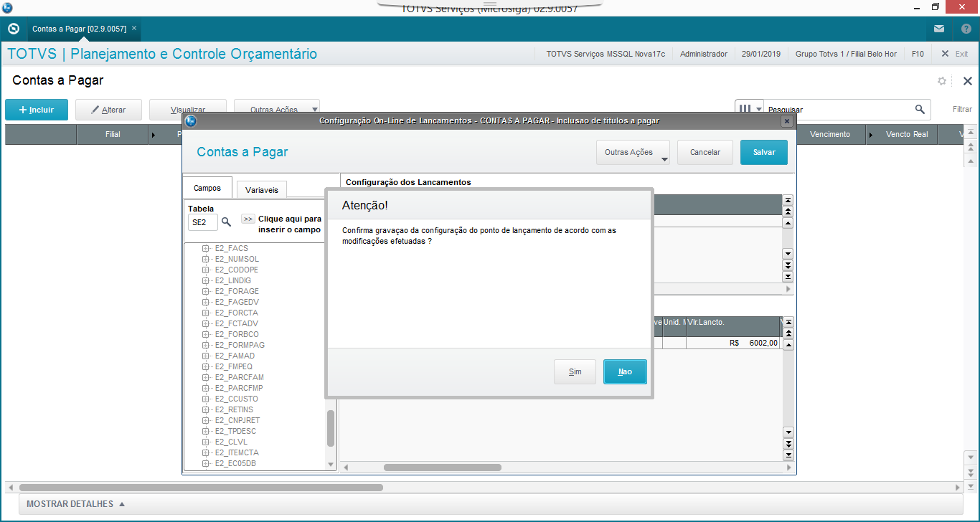Click Cancelar in the configuration dialog

(x=705, y=152)
